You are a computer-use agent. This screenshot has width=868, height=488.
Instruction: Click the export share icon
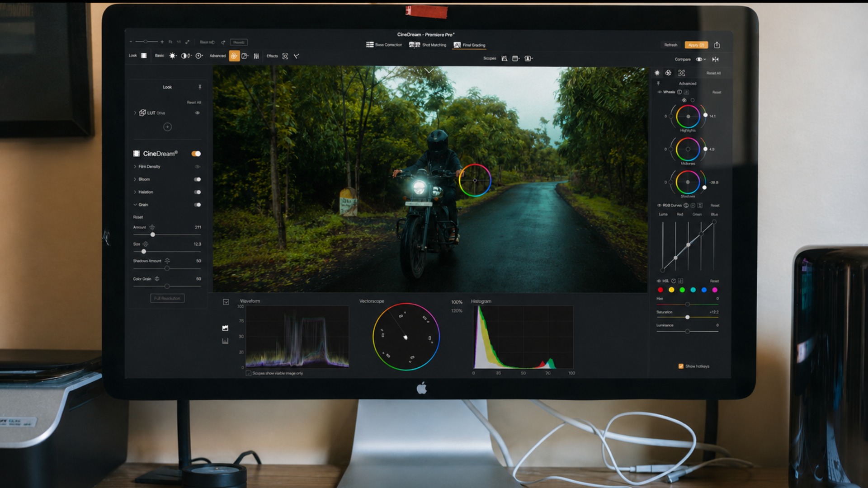(x=717, y=45)
